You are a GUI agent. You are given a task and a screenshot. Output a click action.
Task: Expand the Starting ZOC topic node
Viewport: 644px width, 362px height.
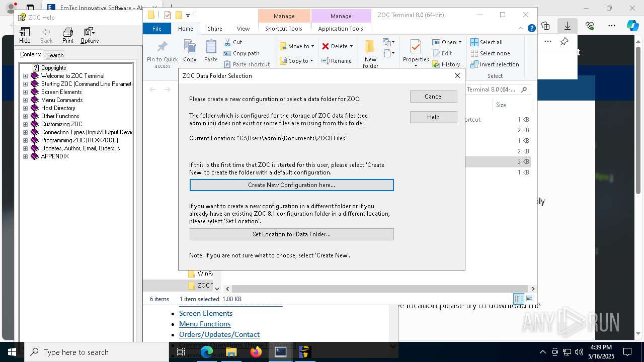pyautogui.click(x=26, y=84)
